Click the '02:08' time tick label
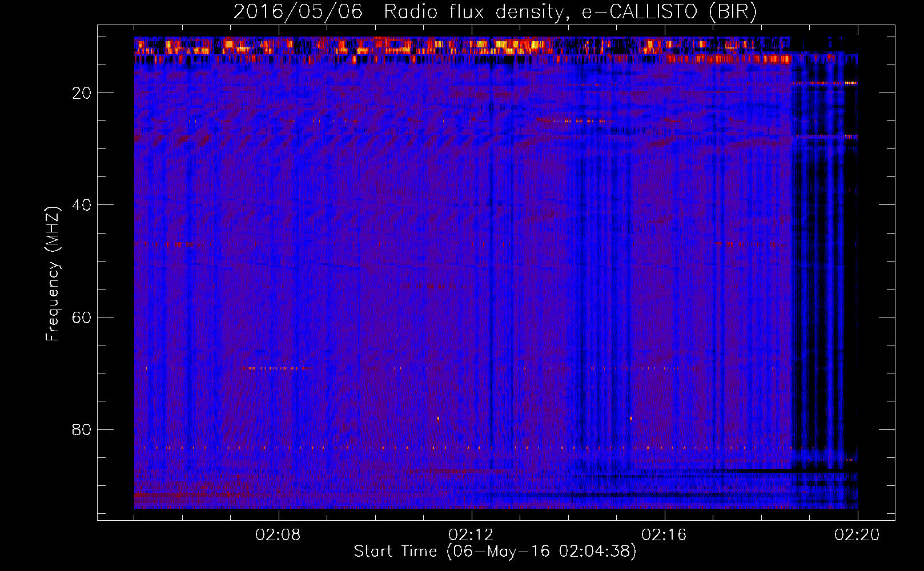This screenshot has height=571, width=924. click(x=278, y=535)
